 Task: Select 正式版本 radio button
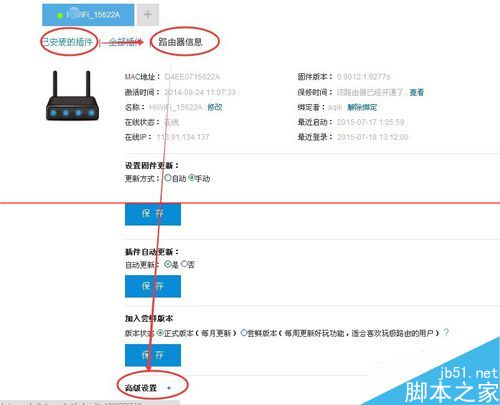[x=160, y=333]
